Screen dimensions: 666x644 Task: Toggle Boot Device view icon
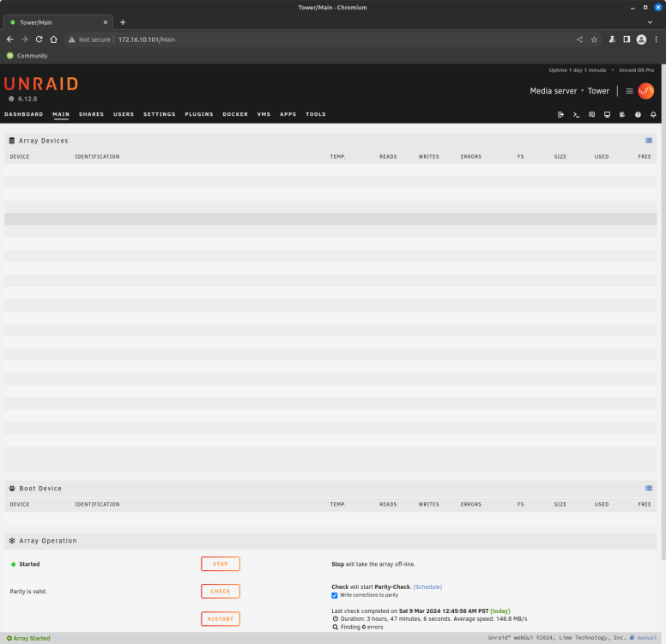(x=649, y=489)
